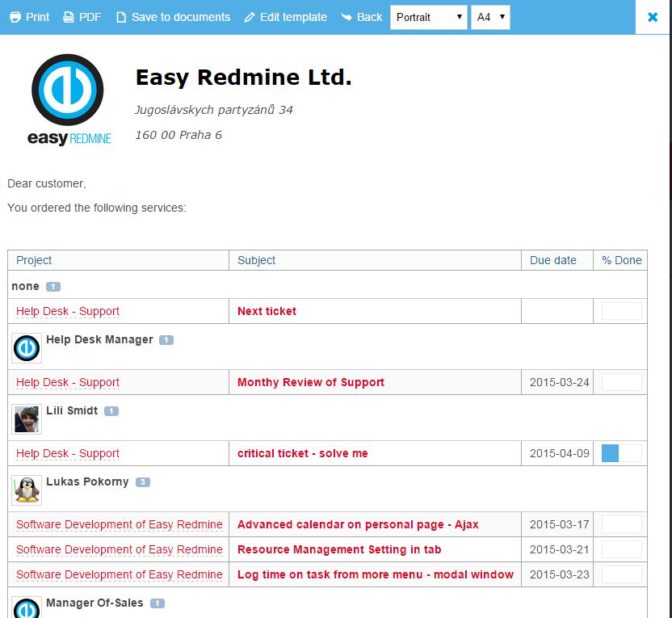Click the Easy Redmine Ltd. heading
The image size is (672, 618).
tap(243, 78)
